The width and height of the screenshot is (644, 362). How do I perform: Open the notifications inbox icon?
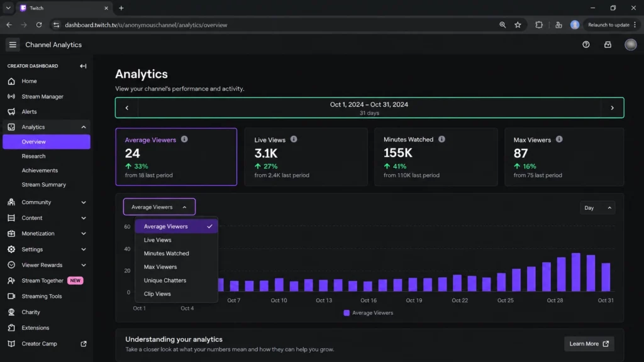pyautogui.click(x=608, y=45)
